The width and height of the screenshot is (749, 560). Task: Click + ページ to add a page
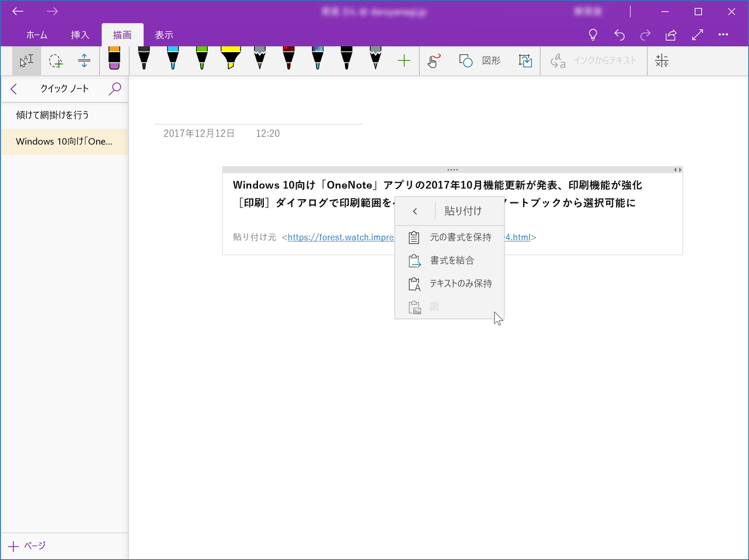coord(26,545)
